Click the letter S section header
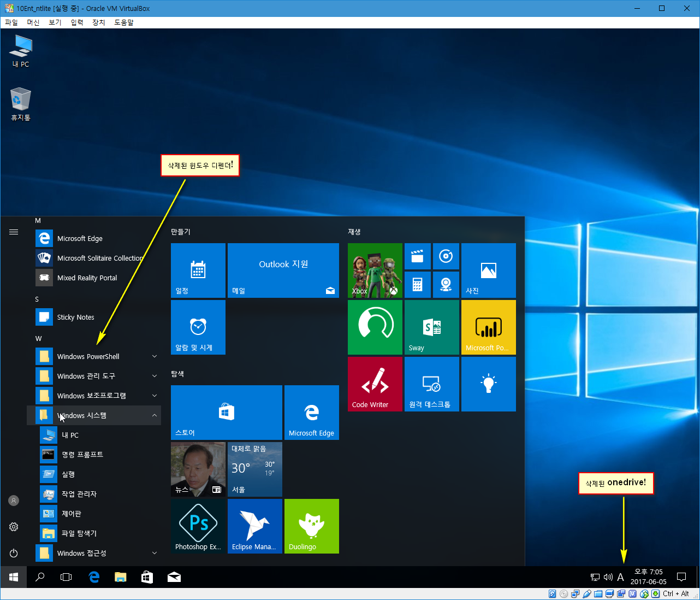The height and width of the screenshot is (600, 700). 37,299
